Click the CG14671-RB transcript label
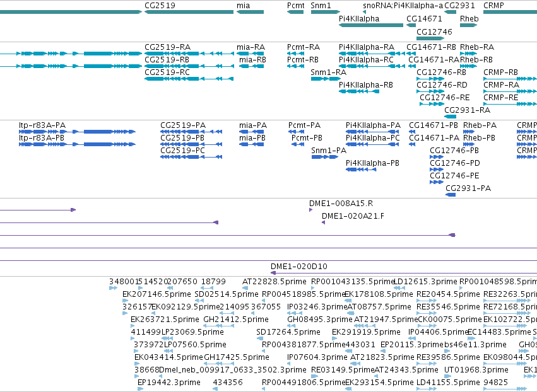Image resolution: width=537 pixels, height=392 pixels. (x=431, y=47)
